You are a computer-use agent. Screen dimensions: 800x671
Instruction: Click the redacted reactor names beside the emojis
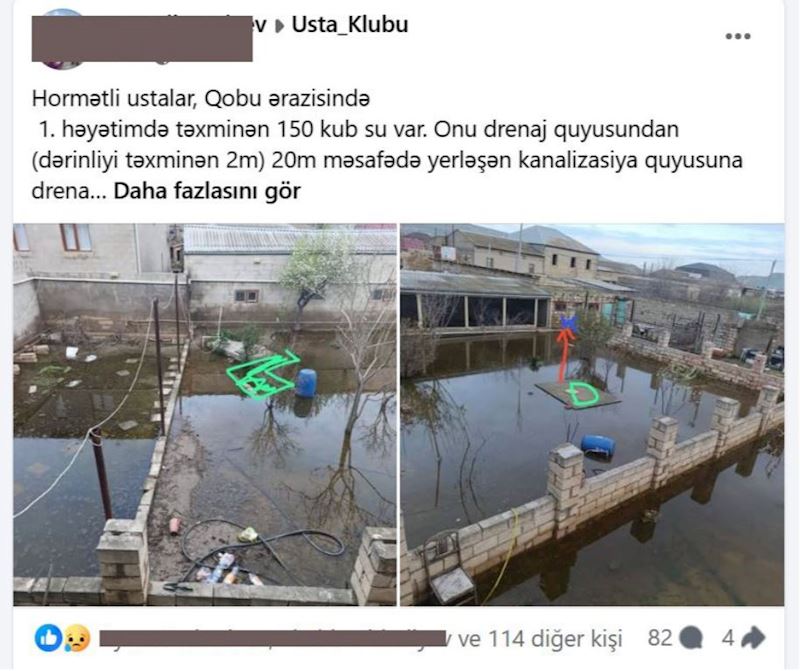point(271,639)
